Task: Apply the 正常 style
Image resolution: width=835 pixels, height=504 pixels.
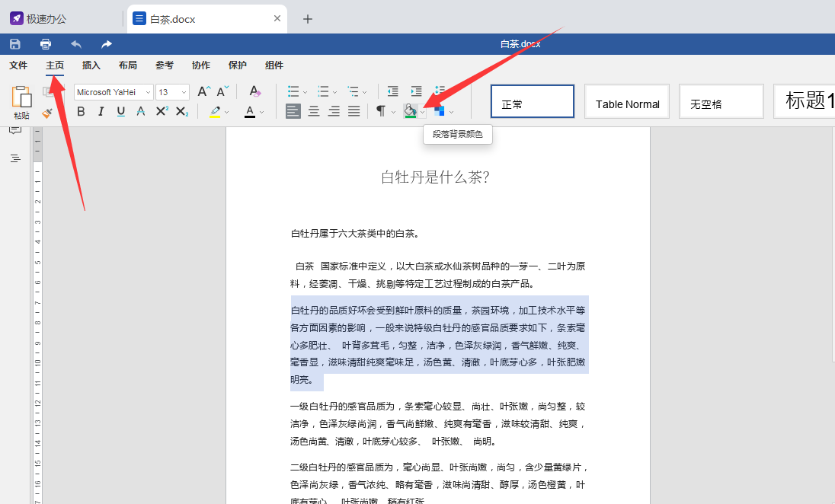Action: (x=532, y=100)
